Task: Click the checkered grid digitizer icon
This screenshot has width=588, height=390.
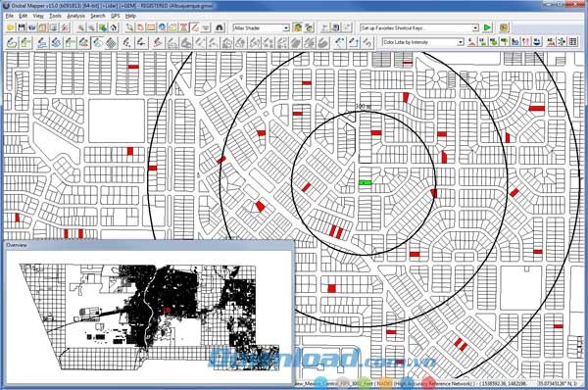Action: (111, 43)
